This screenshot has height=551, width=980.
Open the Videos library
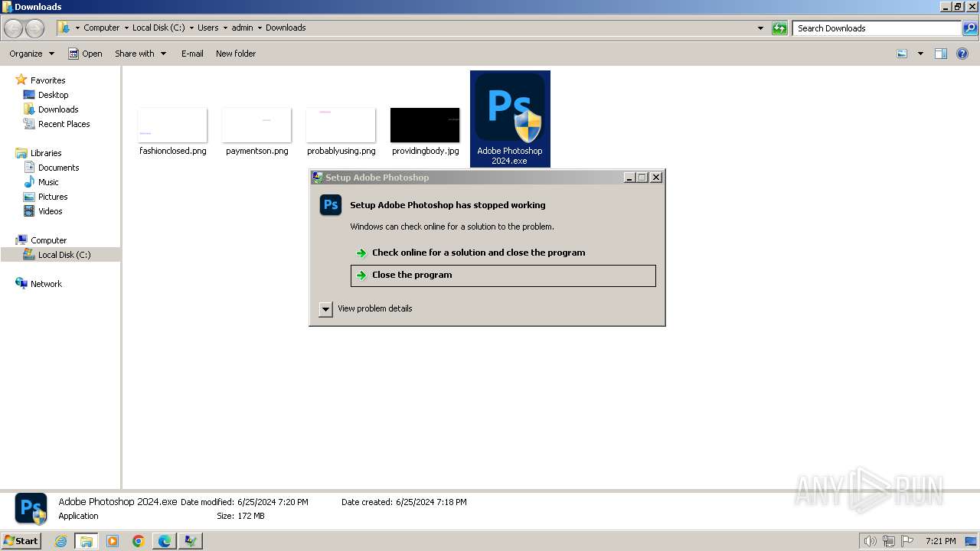(50, 211)
